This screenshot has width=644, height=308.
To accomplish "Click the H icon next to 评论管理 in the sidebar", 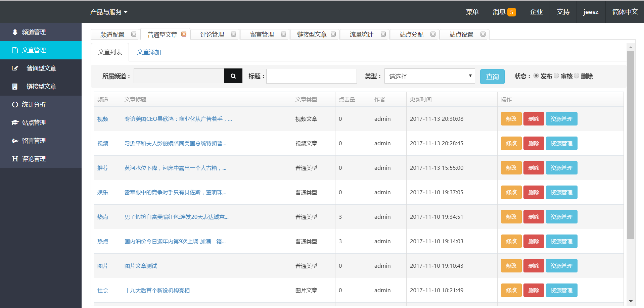I will [15, 159].
